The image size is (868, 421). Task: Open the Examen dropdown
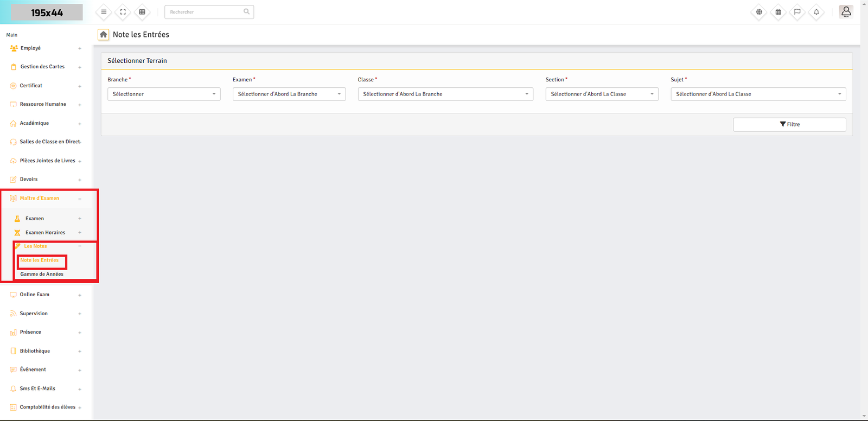[289, 94]
